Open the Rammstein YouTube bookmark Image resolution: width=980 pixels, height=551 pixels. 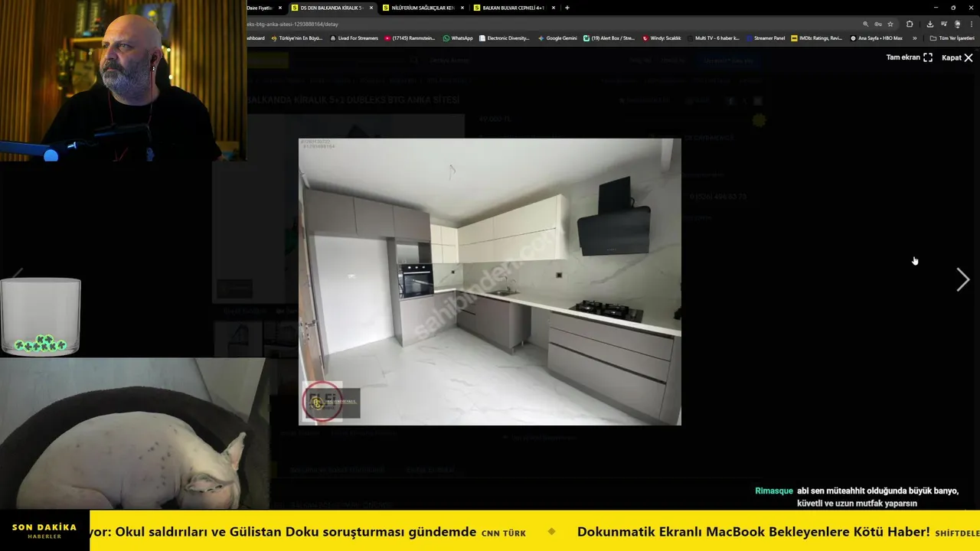410,38
